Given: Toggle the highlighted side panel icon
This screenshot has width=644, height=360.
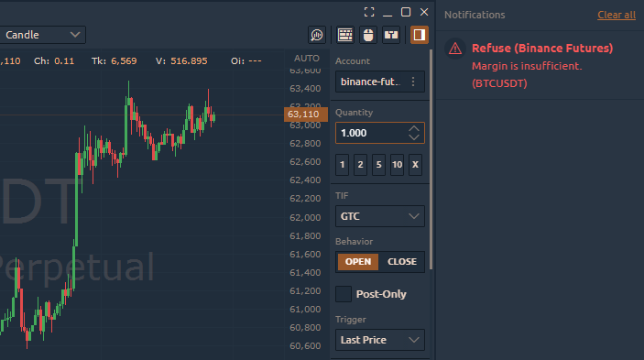Looking at the screenshot, I should (x=420, y=35).
